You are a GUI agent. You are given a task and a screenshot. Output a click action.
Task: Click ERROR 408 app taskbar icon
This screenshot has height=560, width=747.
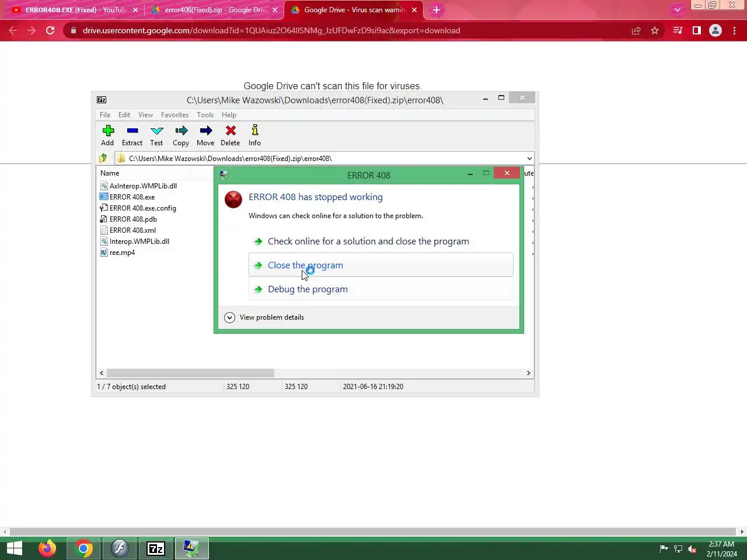click(x=191, y=548)
